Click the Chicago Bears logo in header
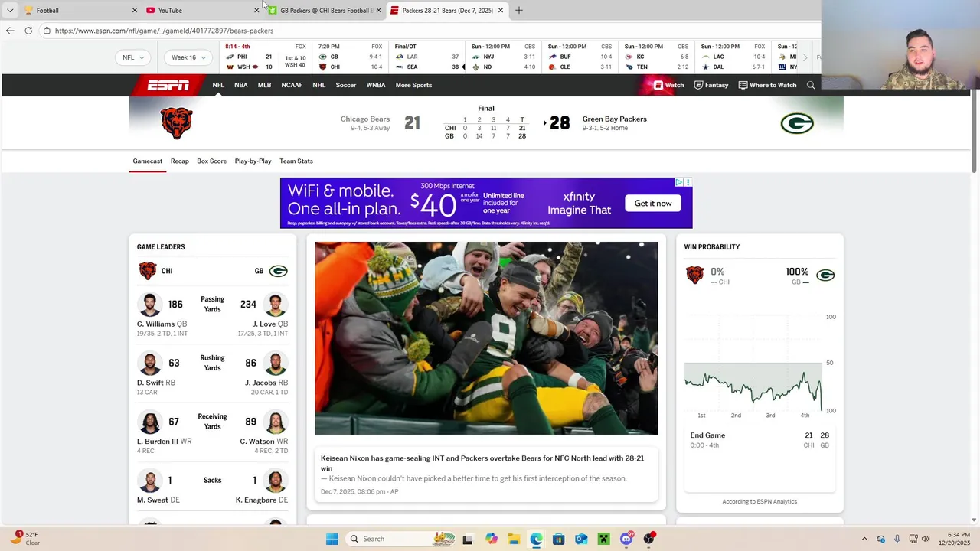 pyautogui.click(x=177, y=123)
